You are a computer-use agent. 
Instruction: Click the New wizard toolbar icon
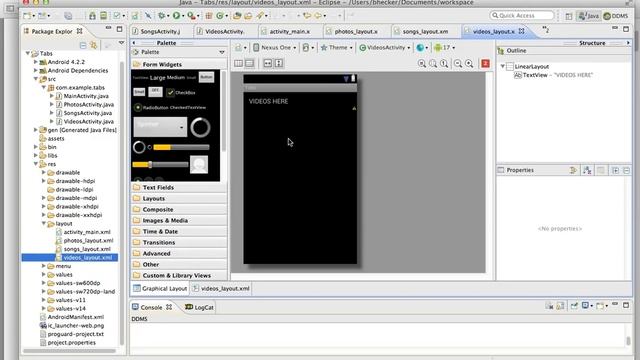point(27,16)
